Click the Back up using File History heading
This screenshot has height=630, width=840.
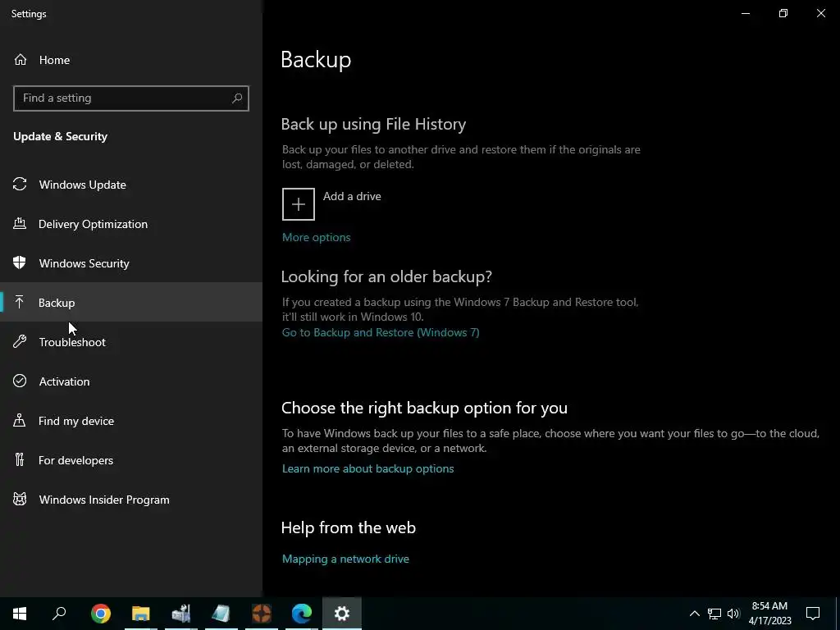(373, 125)
